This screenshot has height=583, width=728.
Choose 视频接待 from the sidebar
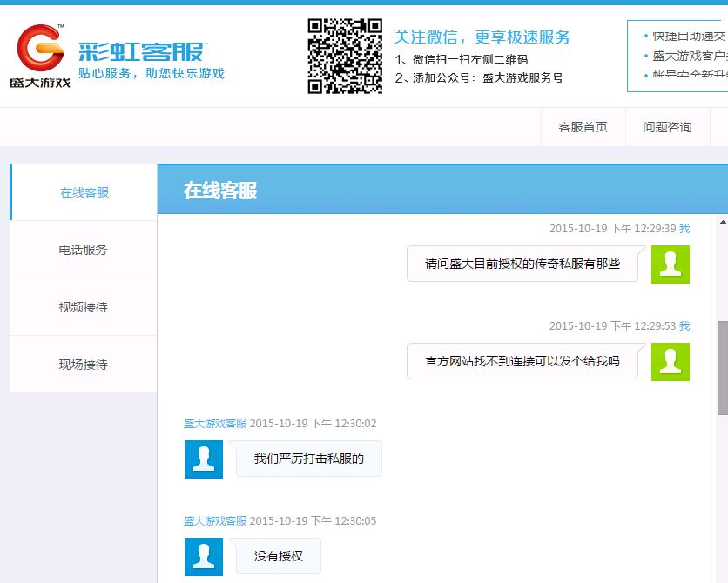[x=84, y=307]
